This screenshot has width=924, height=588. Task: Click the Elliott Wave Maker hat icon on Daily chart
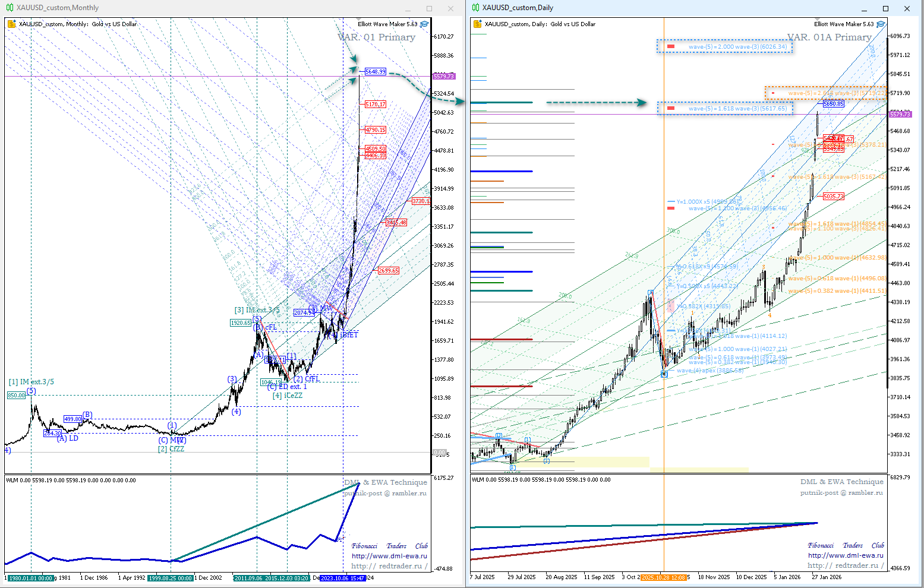(x=881, y=24)
